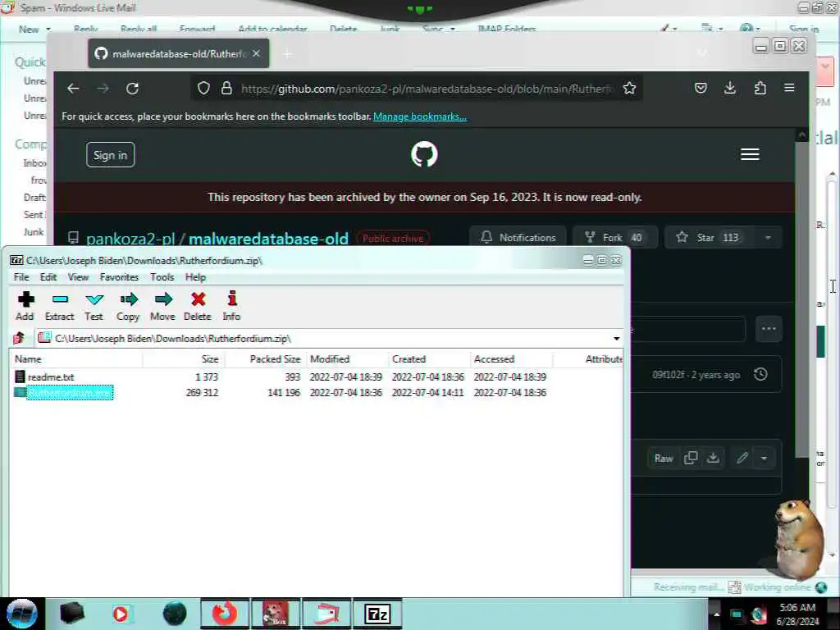
Task: Go back in Firefox browser
Action: 73,89
